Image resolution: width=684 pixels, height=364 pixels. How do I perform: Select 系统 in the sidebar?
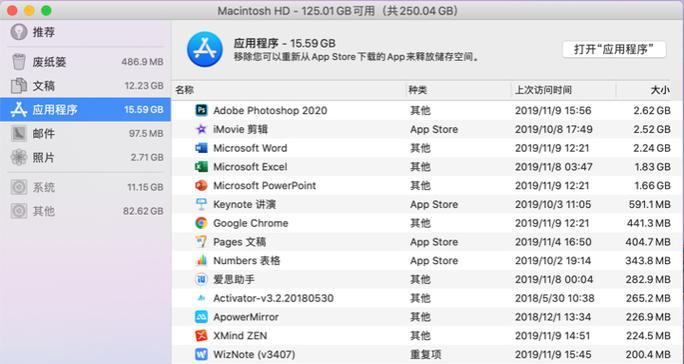click(x=86, y=187)
